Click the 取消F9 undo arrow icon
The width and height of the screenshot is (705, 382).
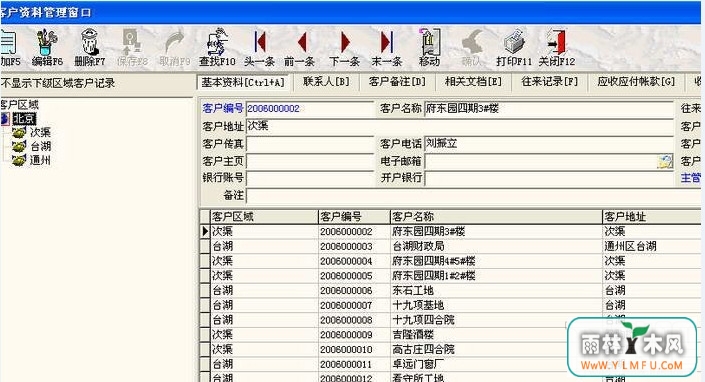[174, 47]
